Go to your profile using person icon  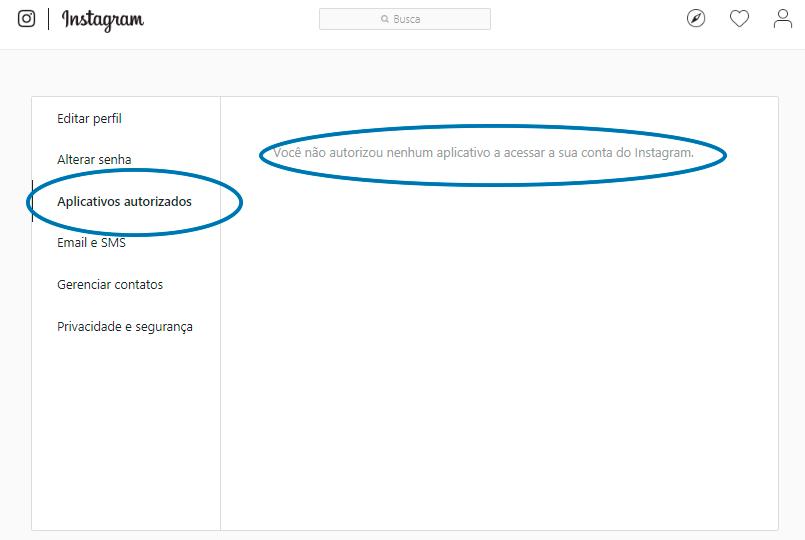pos(783,18)
